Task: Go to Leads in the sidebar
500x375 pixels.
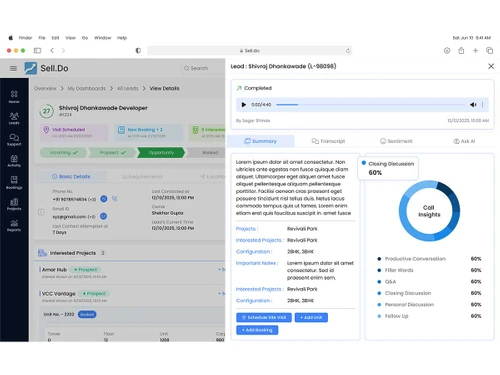Action: click(14, 118)
